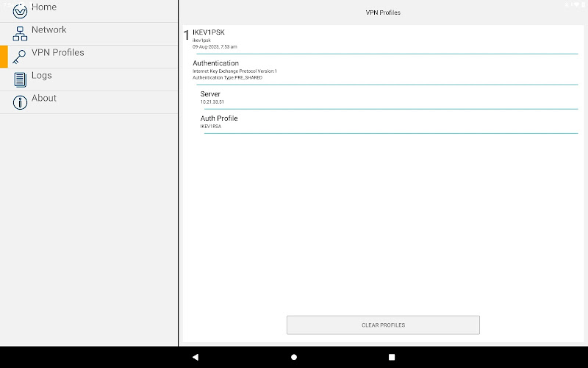The image size is (588, 368).
Task: Open the Logs sidebar entry
Action: (89, 79)
